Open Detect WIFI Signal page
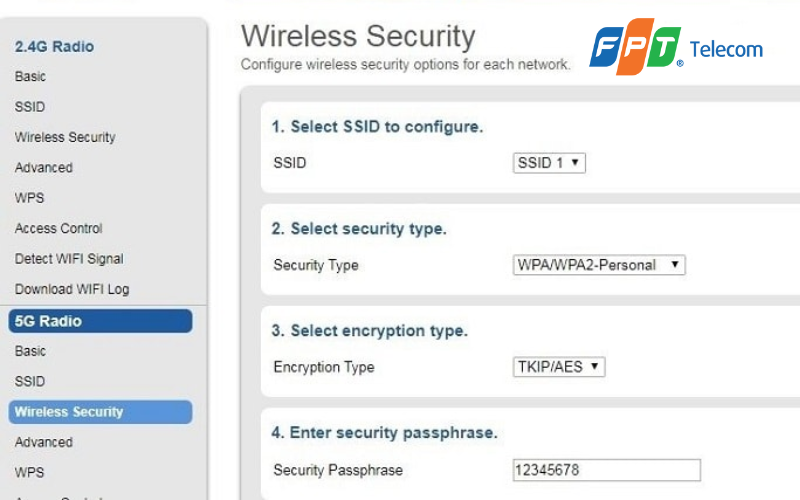 [69, 259]
